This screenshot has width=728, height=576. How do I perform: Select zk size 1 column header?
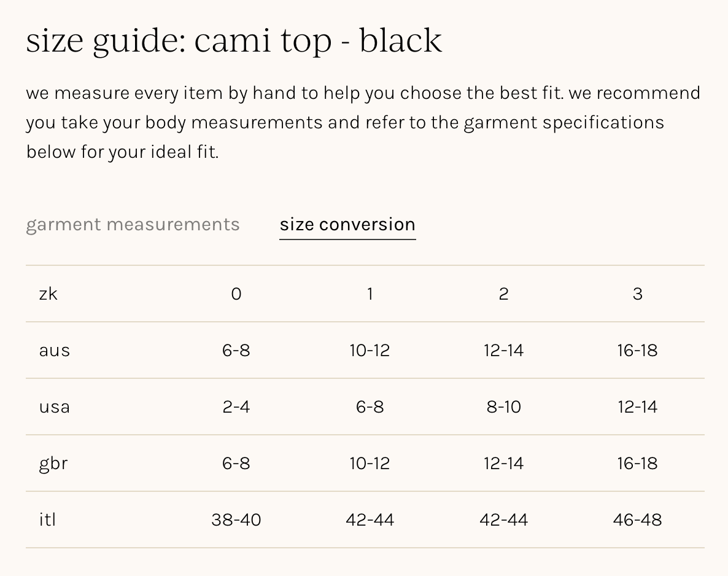(x=370, y=294)
